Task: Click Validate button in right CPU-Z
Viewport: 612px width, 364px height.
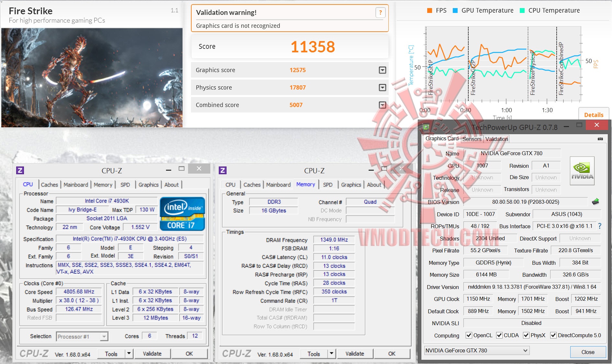Action: point(355,354)
